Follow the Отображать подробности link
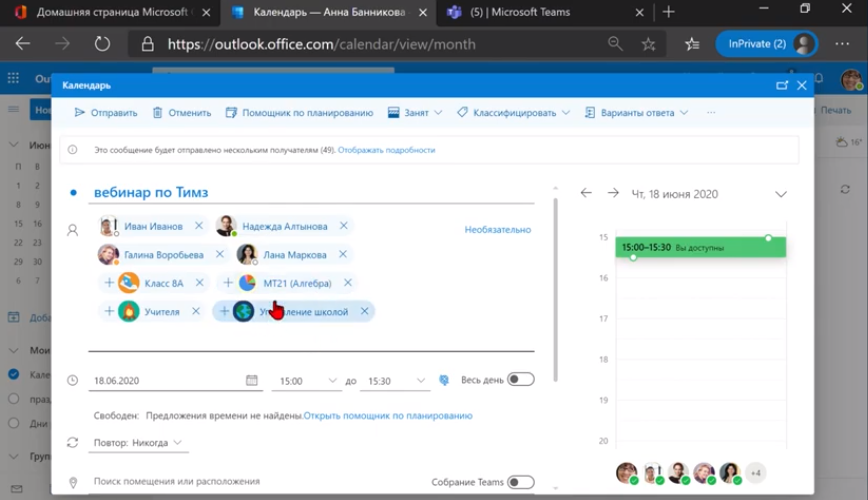The image size is (868, 500). [386, 150]
